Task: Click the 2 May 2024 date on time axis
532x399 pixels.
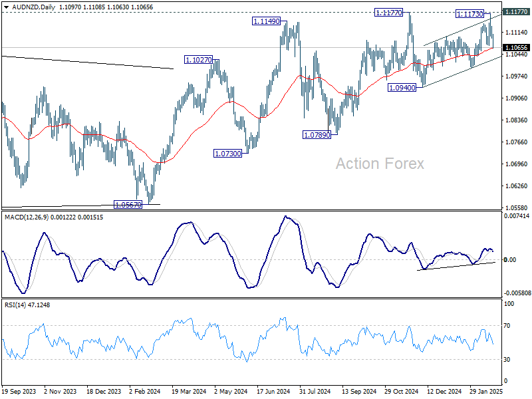Action: point(231,391)
